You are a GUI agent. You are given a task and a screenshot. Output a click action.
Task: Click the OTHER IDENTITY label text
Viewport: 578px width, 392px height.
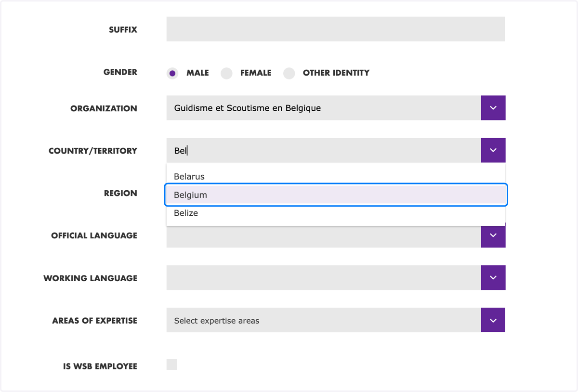pos(336,73)
